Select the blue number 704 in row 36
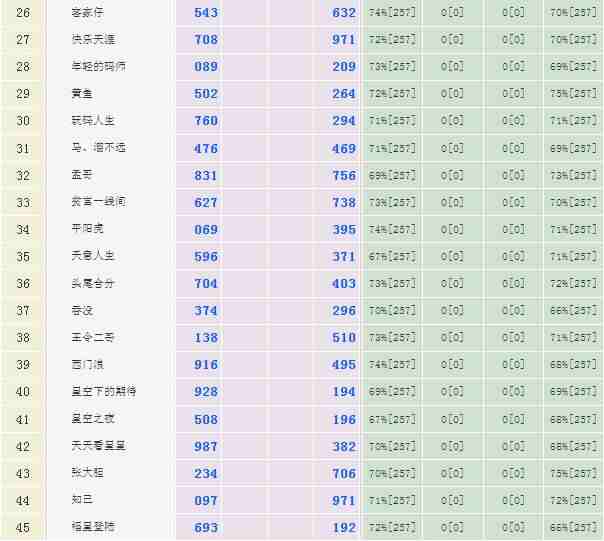This screenshot has height=541, width=604. (206, 284)
